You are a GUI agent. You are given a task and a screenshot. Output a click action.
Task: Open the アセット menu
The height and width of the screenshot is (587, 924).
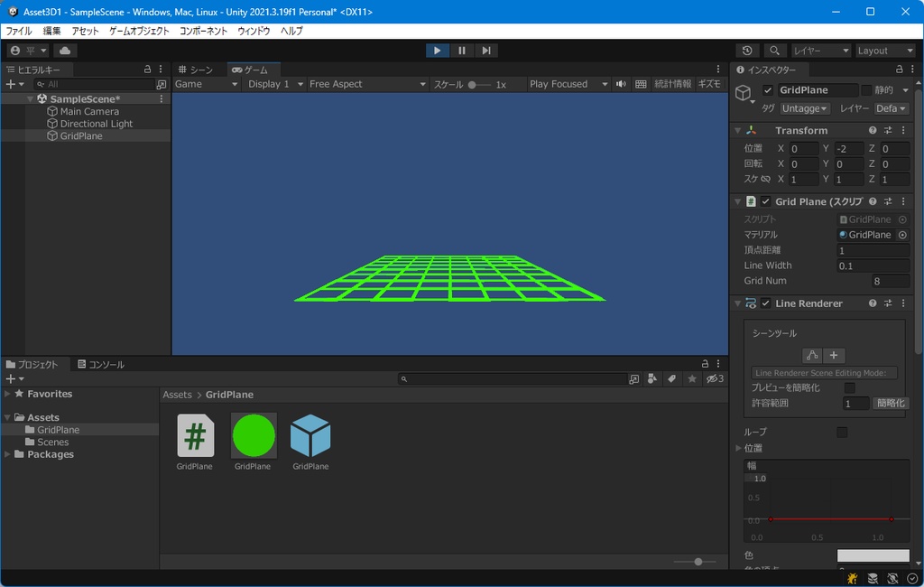(86, 31)
